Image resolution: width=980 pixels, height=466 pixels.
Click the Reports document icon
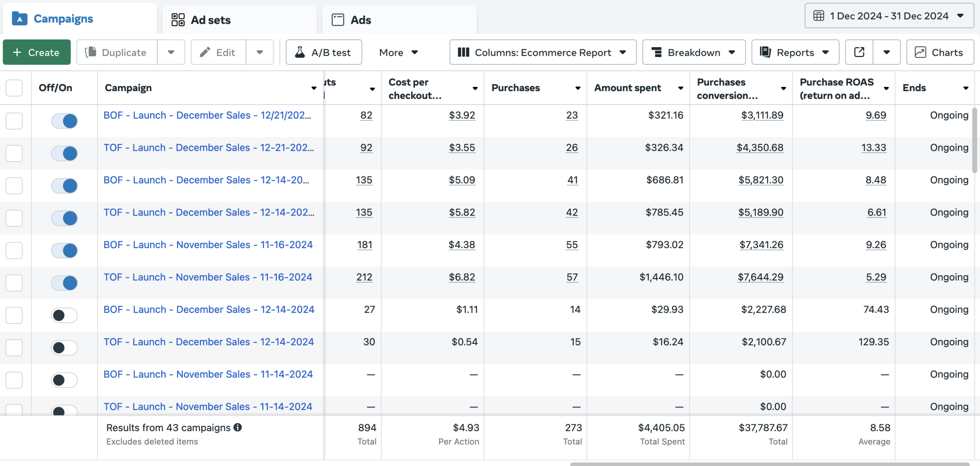(765, 52)
